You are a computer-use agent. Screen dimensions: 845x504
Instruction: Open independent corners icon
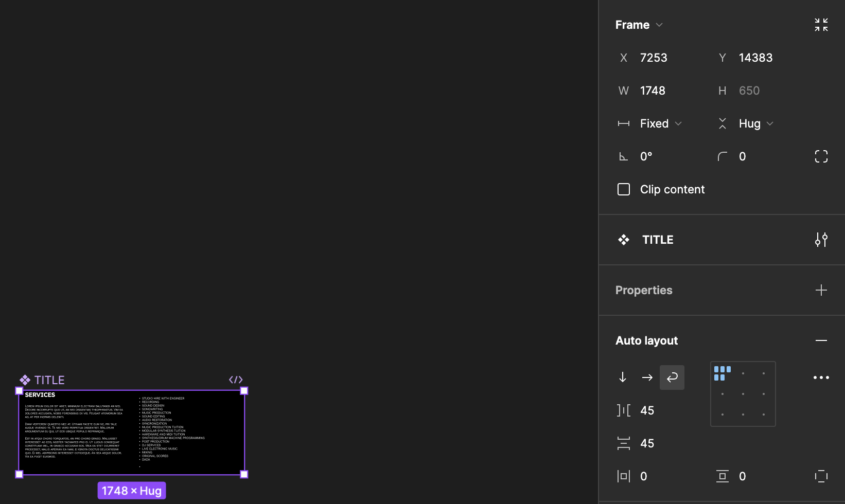[821, 156]
